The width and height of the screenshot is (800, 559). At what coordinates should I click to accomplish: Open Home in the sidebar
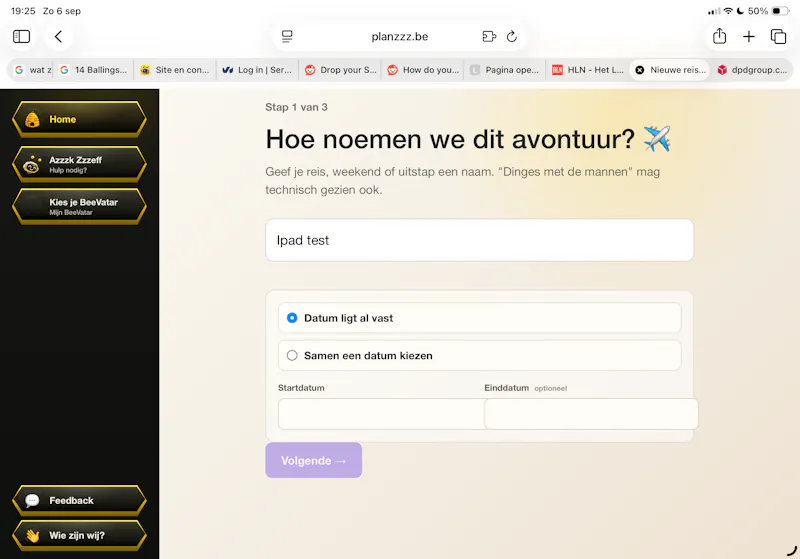pos(80,119)
